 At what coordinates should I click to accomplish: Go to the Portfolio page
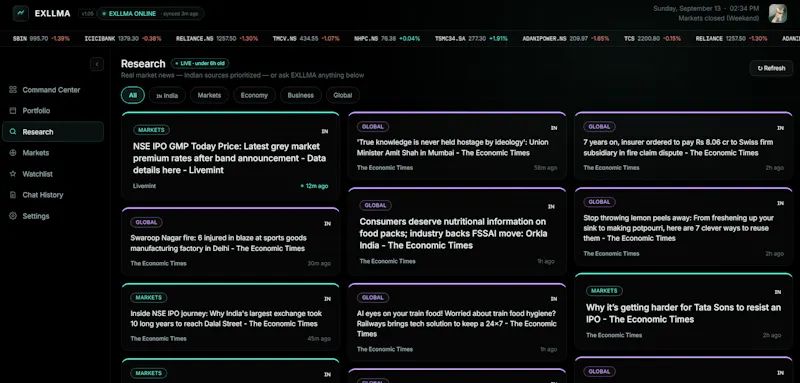click(53, 111)
